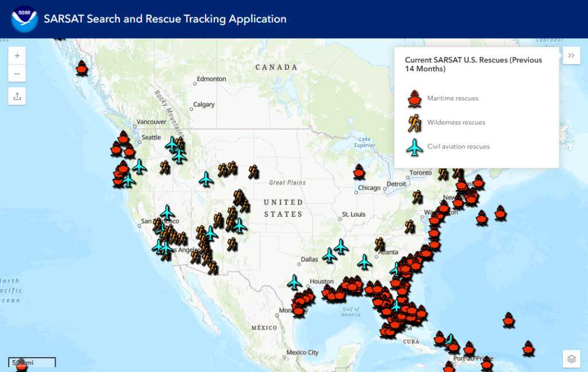The image size is (588, 372).
Task: Click the Mexico City label
Action: [302, 352]
